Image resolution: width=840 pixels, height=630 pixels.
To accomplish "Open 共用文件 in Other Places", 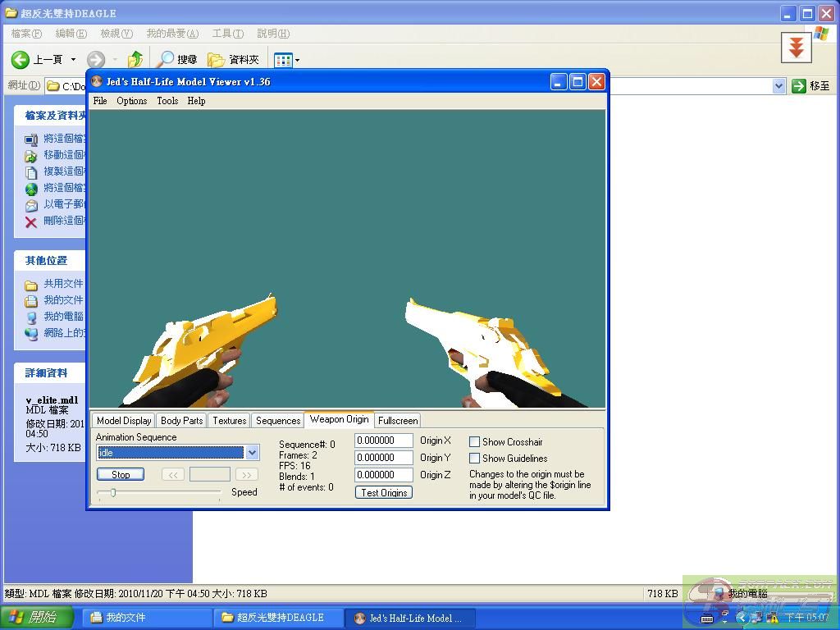I will pos(63,283).
